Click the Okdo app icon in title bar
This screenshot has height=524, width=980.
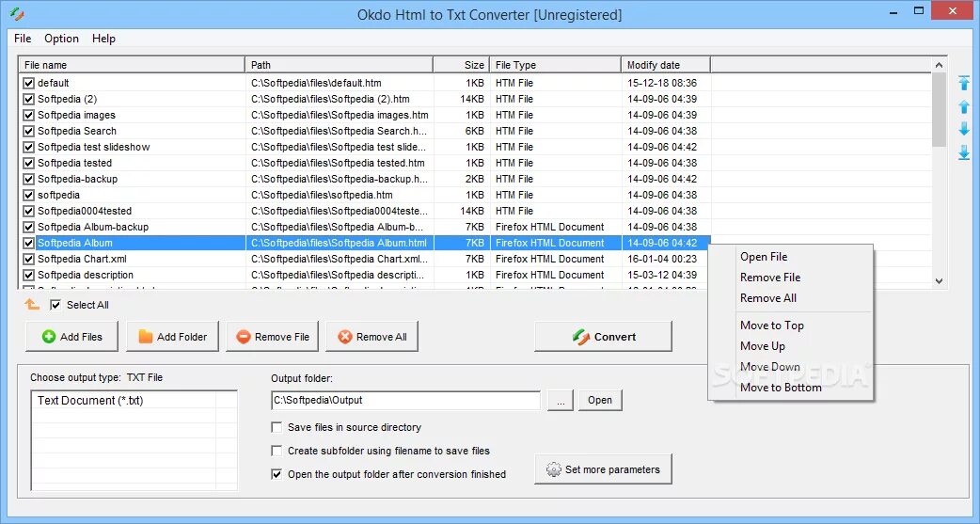coord(17,13)
